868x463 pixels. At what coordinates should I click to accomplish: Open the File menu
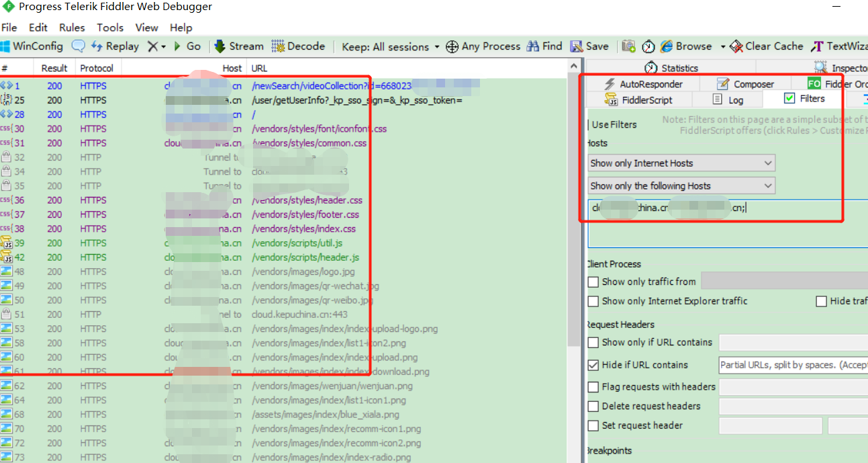(x=9, y=28)
